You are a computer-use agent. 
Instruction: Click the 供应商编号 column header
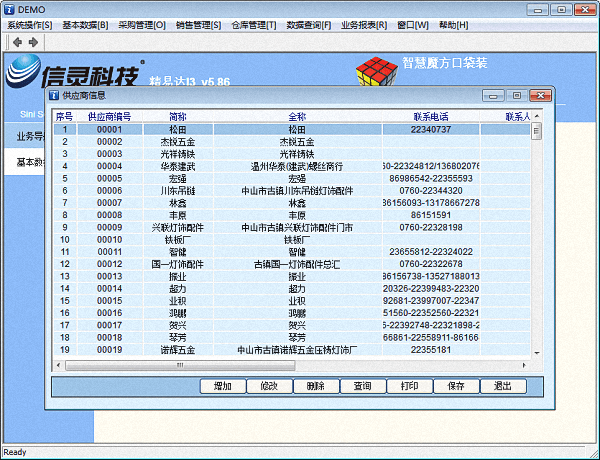[109, 117]
